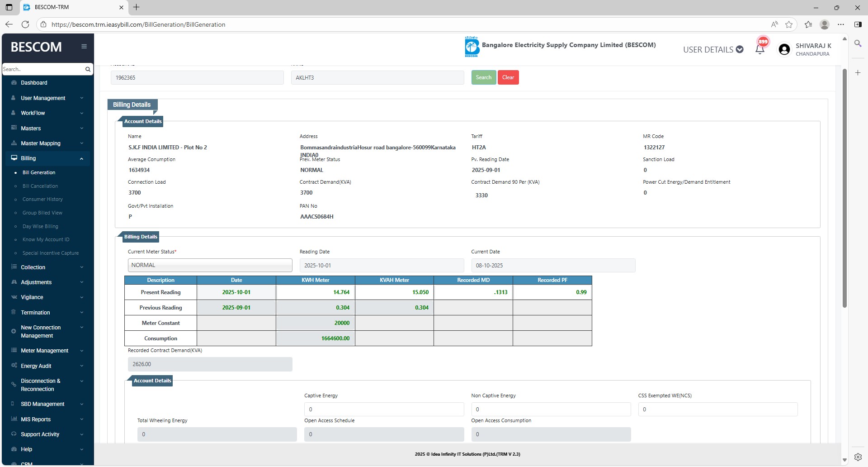Click the sidebar search magnifier icon

[x=88, y=69]
